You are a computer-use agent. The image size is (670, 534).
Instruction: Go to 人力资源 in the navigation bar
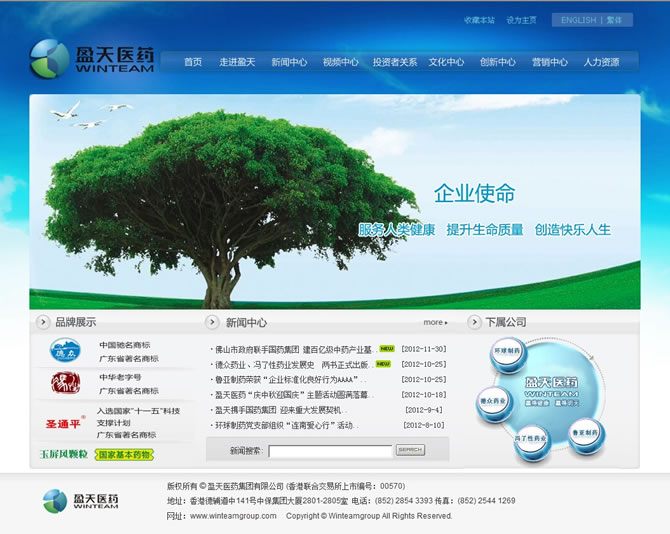click(601, 62)
